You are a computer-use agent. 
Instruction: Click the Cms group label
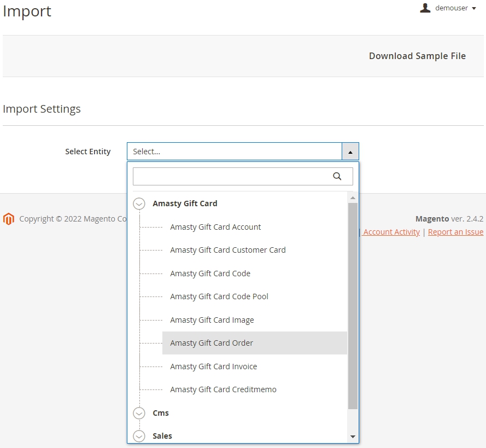tap(161, 413)
